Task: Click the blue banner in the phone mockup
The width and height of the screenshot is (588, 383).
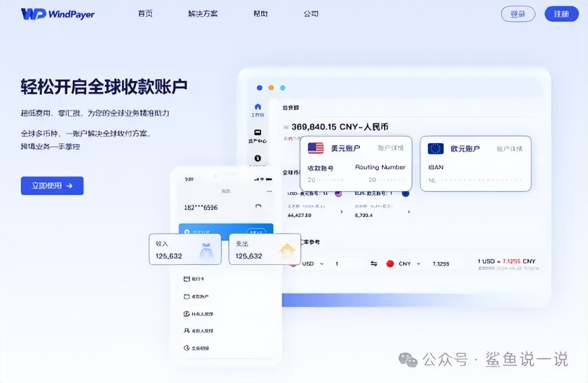Action: [x=226, y=229]
